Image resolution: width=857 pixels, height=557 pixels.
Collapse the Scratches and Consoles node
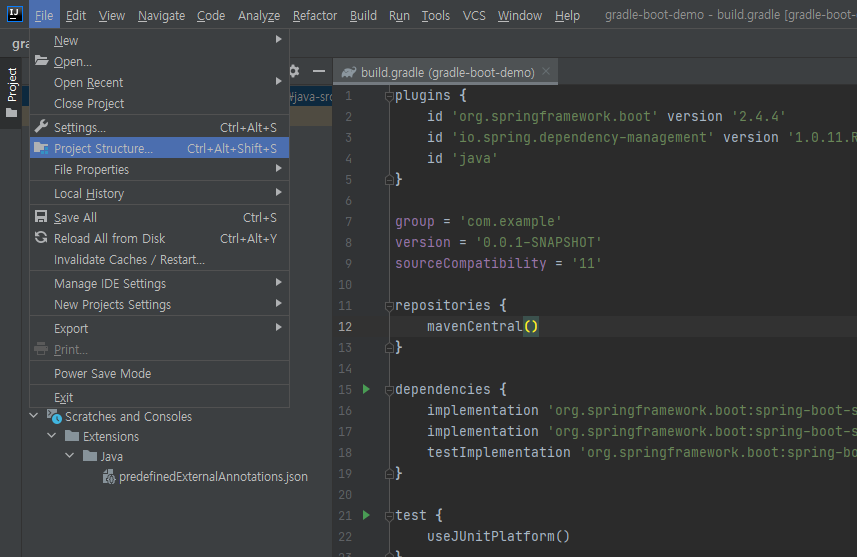click(34, 416)
